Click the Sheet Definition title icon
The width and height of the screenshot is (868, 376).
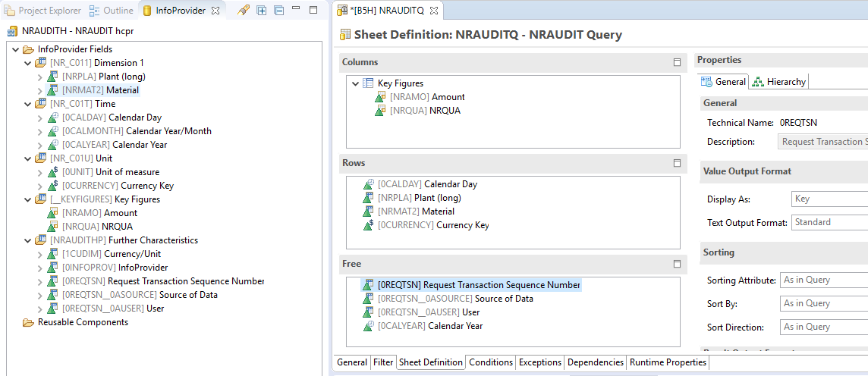tap(344, 35)
